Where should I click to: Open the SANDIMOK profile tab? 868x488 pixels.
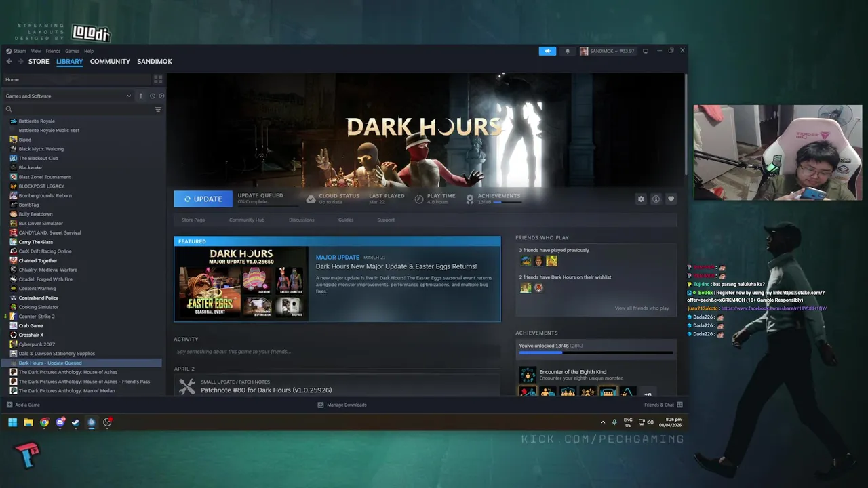(x=155, y=61)
